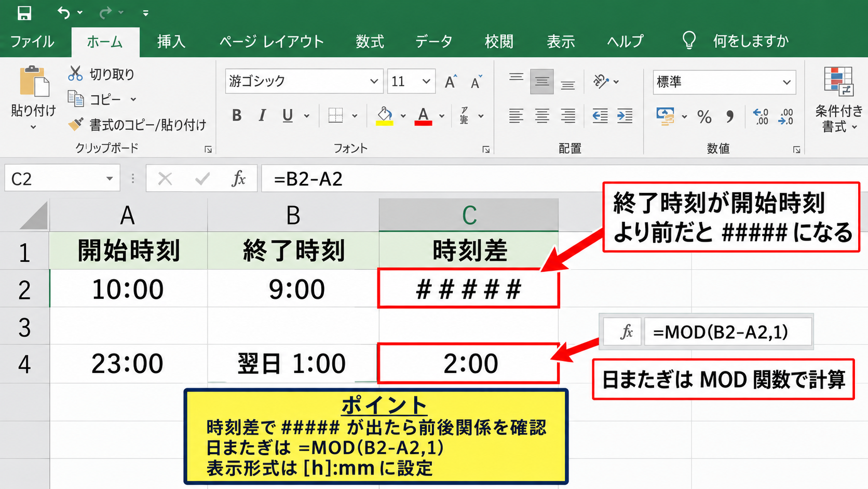Click the Decrease Indent icon
Image resolution: width=868 pixels, height=489 pixels.
[600, 115]
